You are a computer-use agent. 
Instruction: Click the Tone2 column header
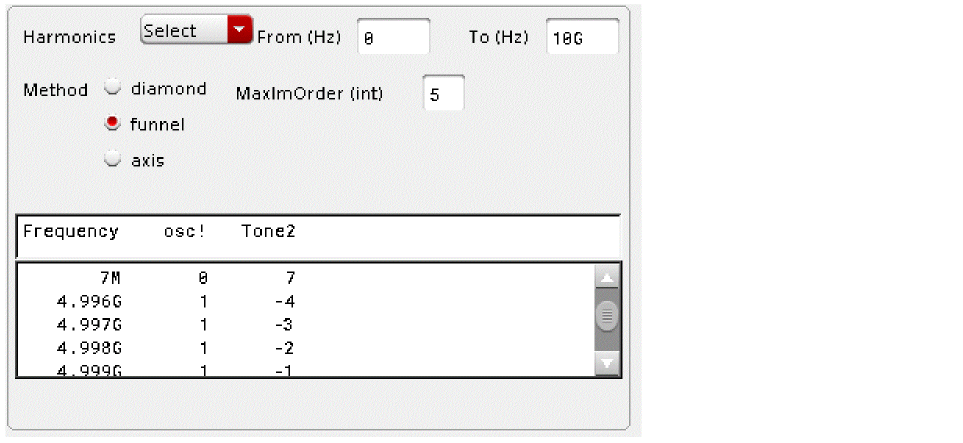267,232
